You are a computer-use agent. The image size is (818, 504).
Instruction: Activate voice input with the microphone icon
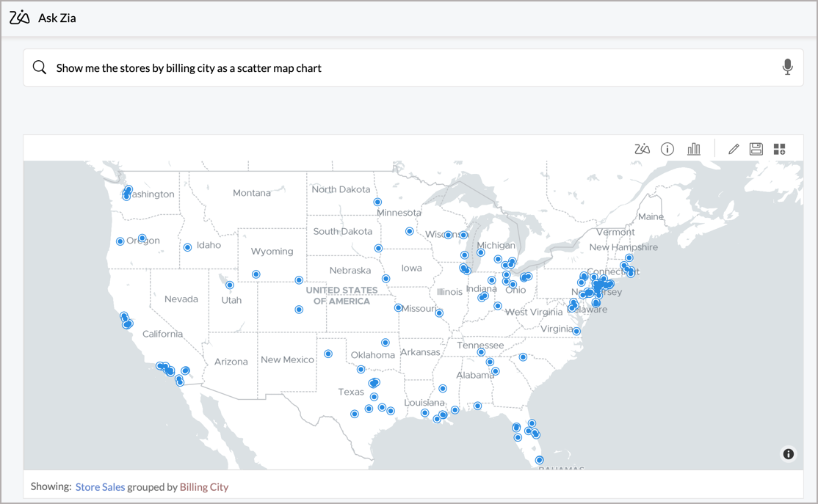(787, 67)
